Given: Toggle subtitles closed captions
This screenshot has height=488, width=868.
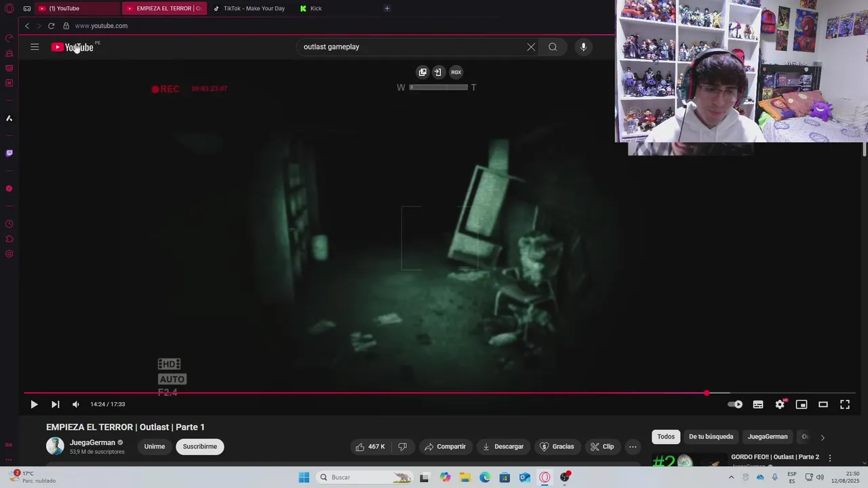Looking at the screenshot, I should 758,404.
